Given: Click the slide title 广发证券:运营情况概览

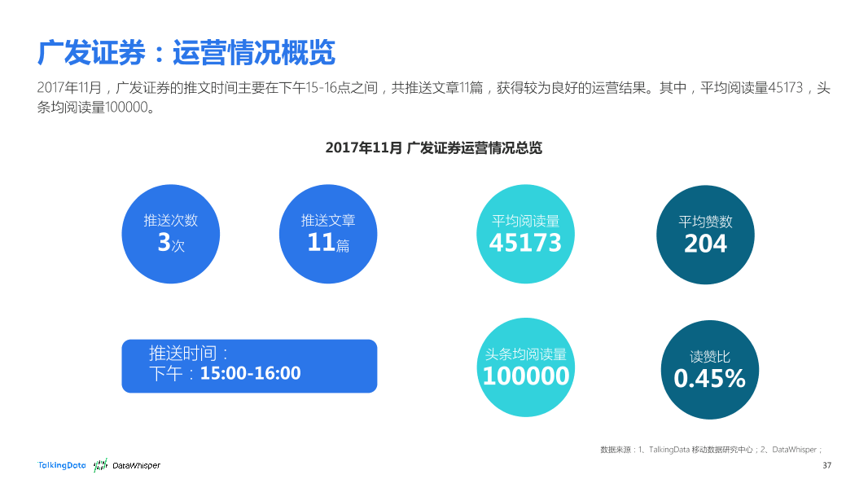Looking at the screenshot, I should (x=186, y=53).
